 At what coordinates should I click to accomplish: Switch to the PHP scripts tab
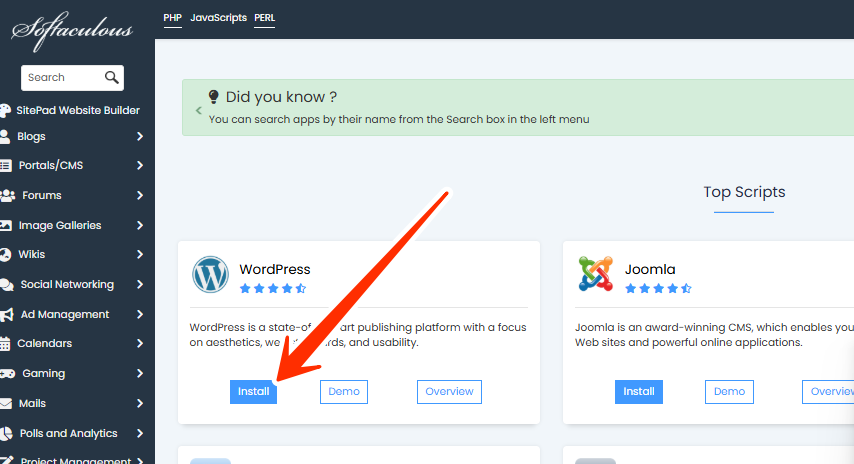click(172, 18)
